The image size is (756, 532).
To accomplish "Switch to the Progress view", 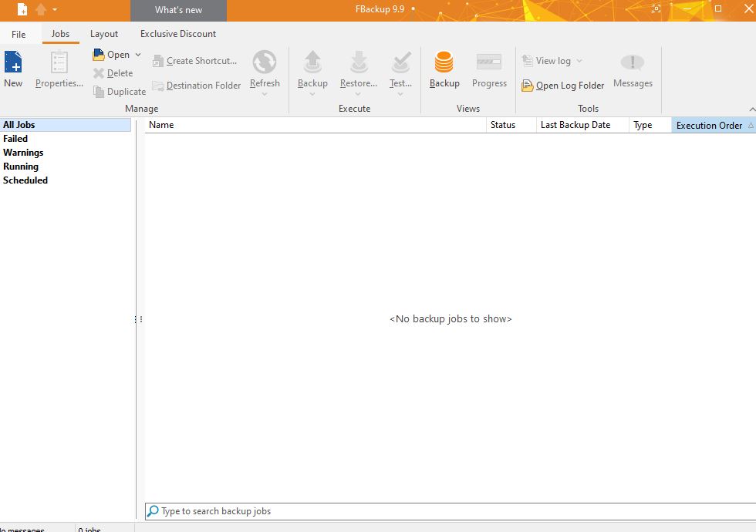I will click(489, 69).
